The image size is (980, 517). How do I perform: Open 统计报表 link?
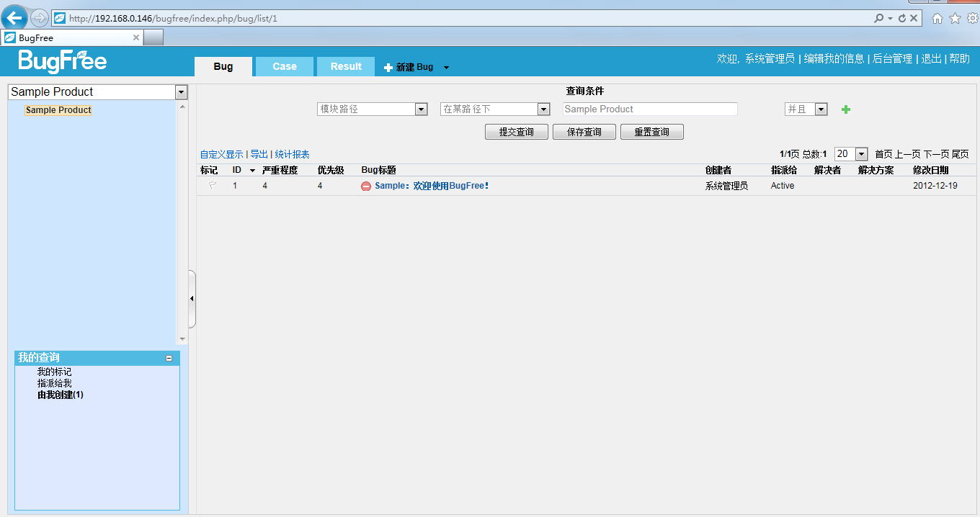pyautogui.click(x=293, y=155)
